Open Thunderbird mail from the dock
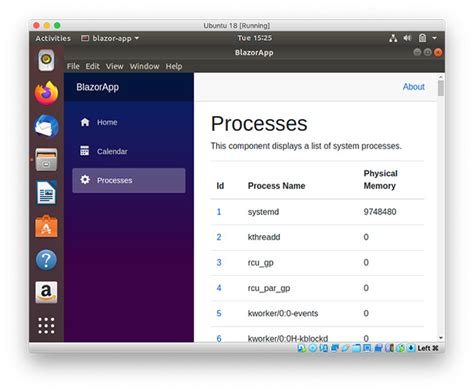The width and height of the screenshot is (474, 392). [x=46, y=126]
